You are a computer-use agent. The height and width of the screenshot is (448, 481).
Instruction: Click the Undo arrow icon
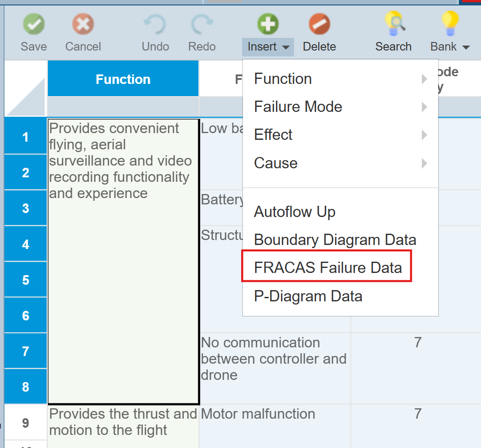click(x=155, y=25)
